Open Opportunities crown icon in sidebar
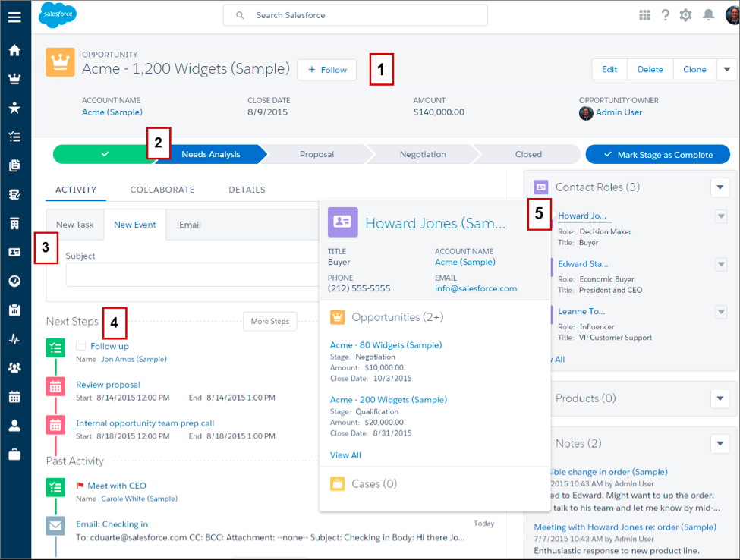Screen dimensions: 740x560 click(x=14, y=79)
